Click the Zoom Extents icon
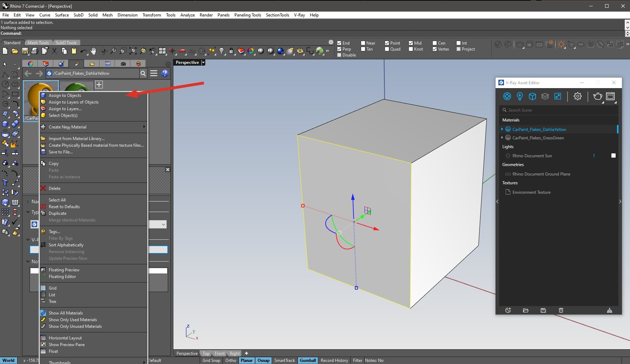630x364 pixels. point(133,51)
